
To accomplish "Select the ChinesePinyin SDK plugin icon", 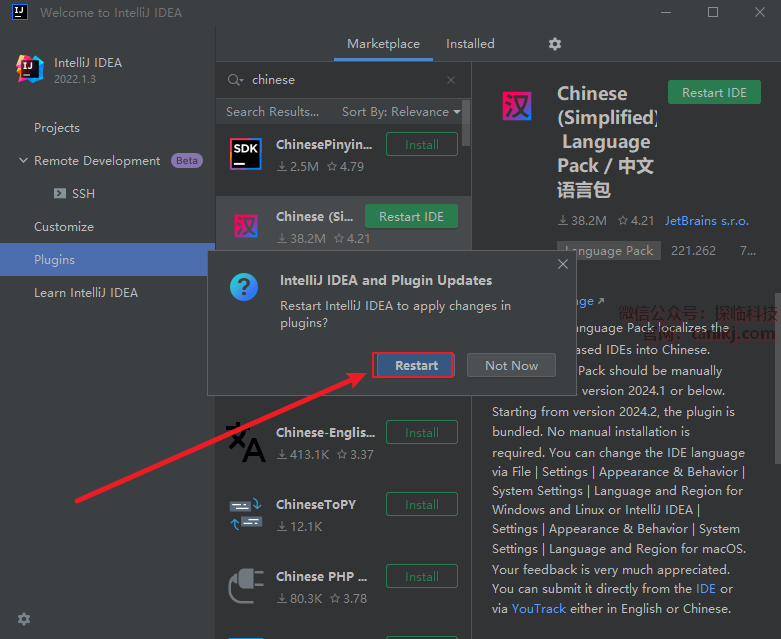I will 246,154.
